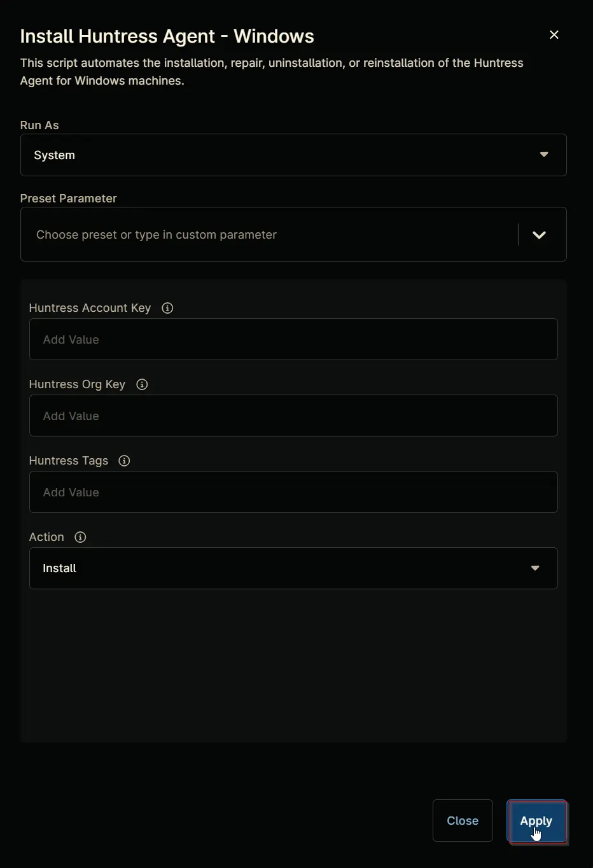This screenshot has width=593, height=868.
Task: Focus the Huntress Org Key value field
Action: pyautogui.click(x=293, y=416)
